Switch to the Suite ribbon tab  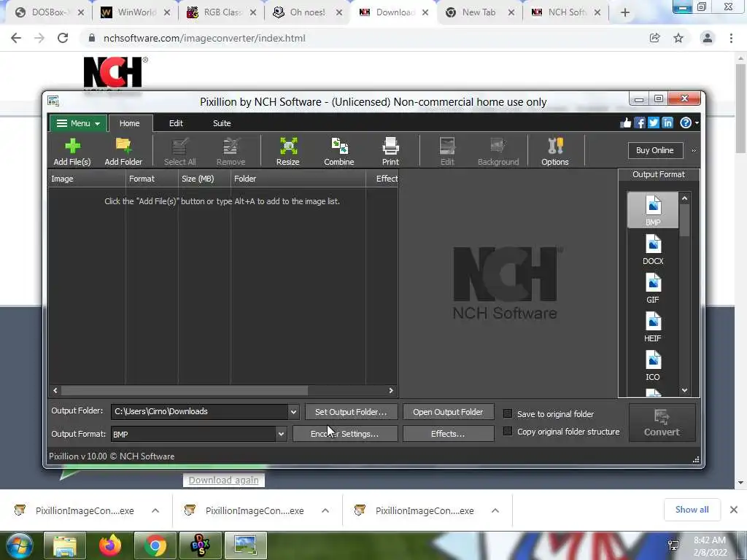pos(222,123)
